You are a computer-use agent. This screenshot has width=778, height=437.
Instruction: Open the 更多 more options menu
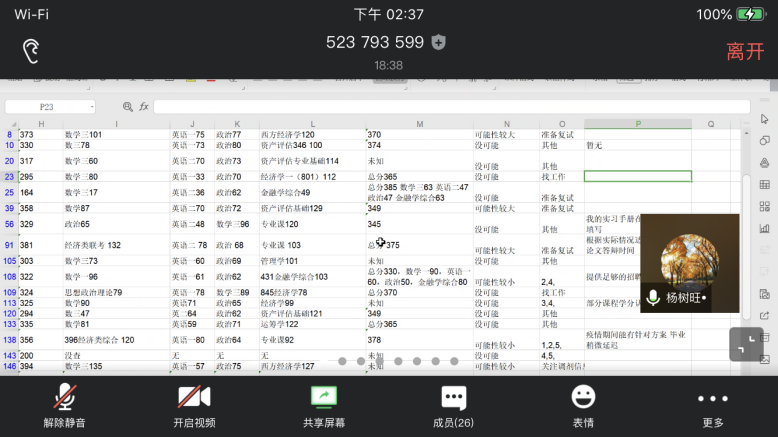pyautogui.click(x=713, y=405)
